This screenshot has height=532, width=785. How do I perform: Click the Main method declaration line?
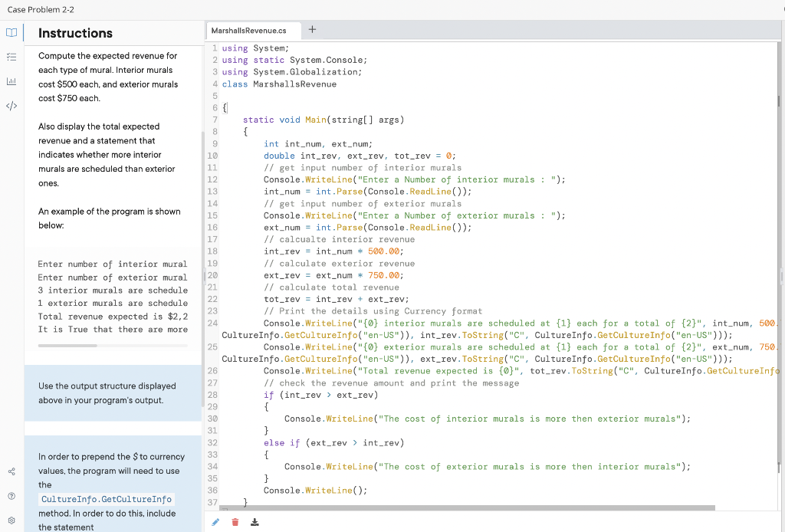click(323, 120)
